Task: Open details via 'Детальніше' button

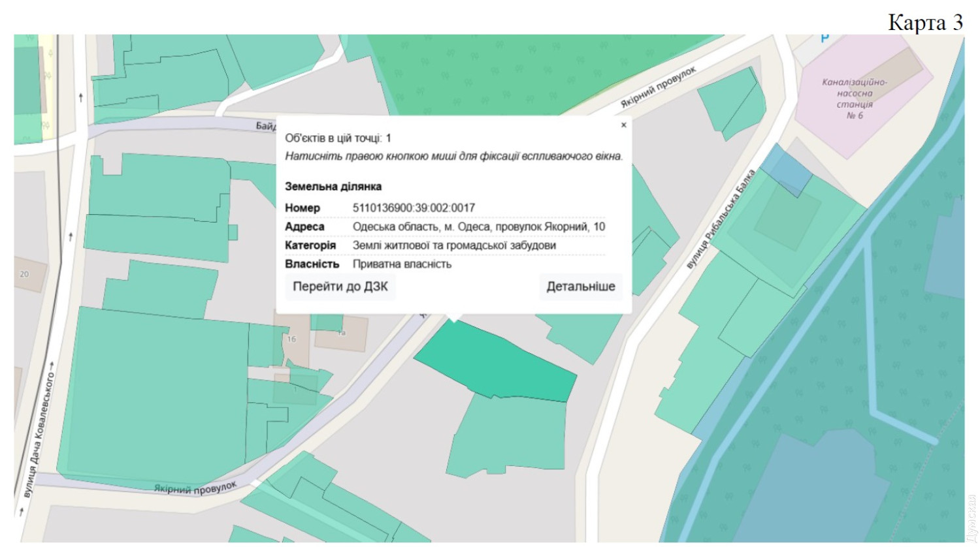Action: 580,287
